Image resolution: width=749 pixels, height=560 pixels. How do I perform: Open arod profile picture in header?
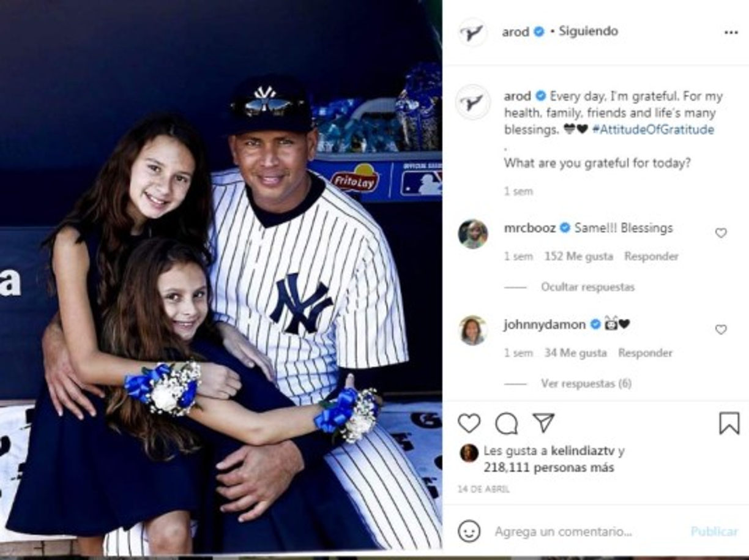click(472, 32)
